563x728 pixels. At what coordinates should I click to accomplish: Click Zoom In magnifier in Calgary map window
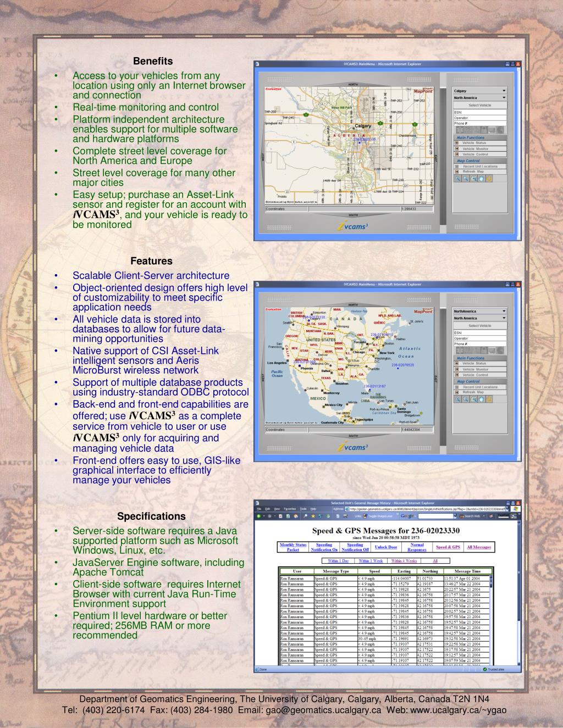click(457, 178)
